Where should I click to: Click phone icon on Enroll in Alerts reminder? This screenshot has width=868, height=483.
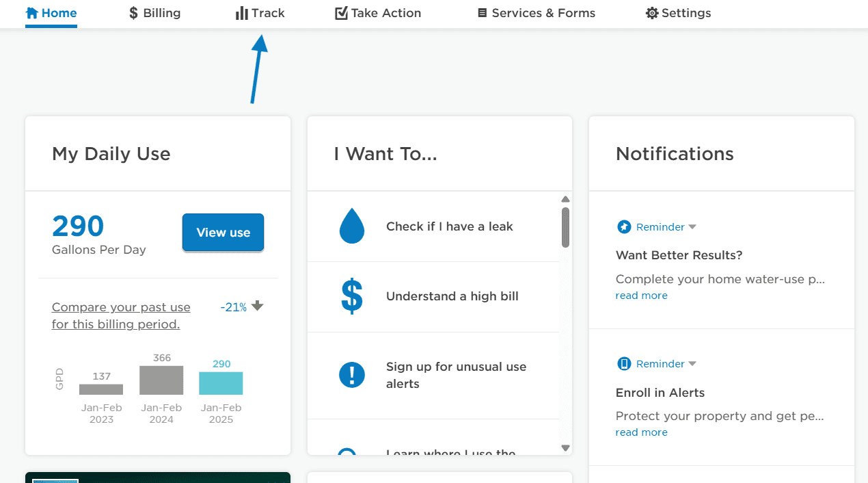coord(624,363)
